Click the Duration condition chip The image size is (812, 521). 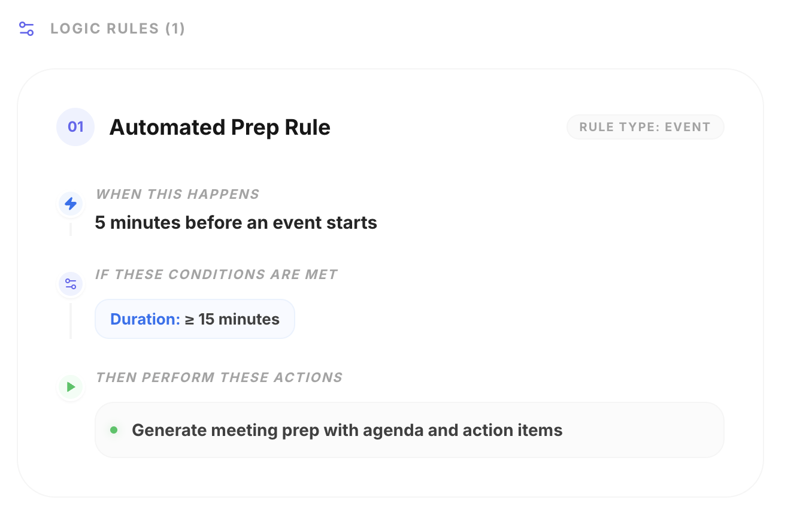click(x=195, y=319)
